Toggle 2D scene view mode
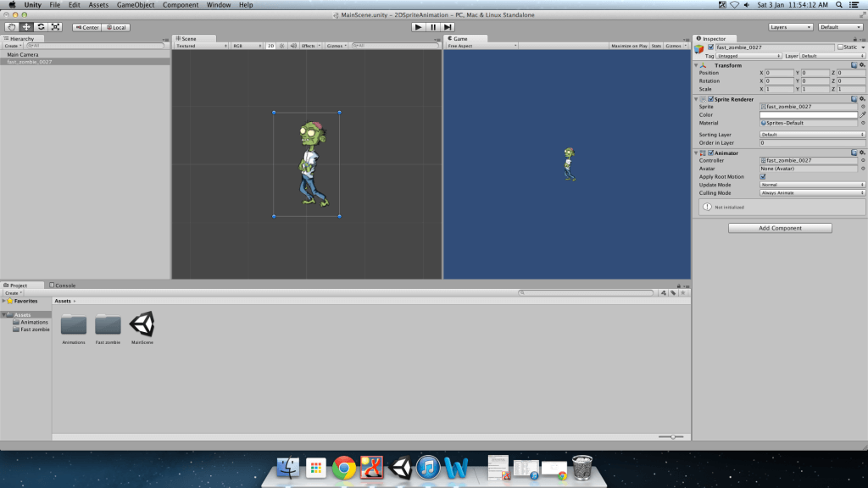Screen dimensions: 868x488 (270, 46)
